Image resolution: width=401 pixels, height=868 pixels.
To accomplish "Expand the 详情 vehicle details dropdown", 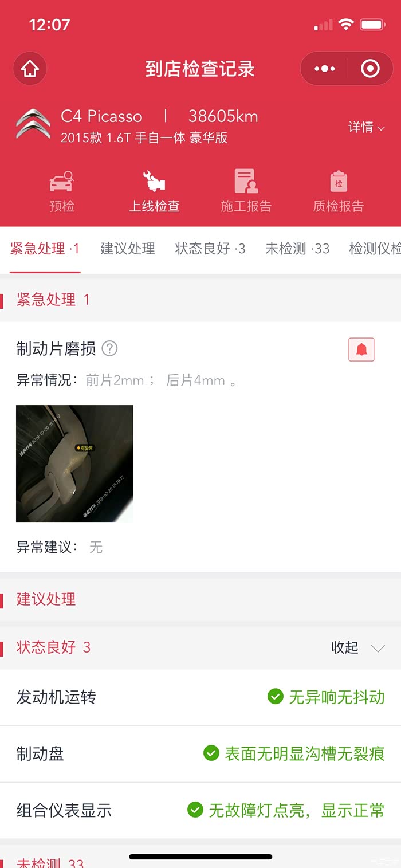I will [x=367, y=127].
